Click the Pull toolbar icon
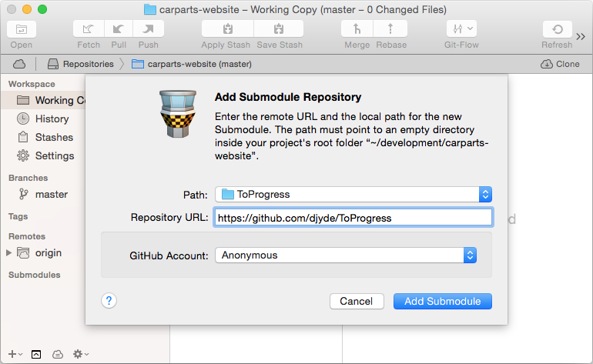The width and height of the screenshot is (593, 364). (119, 29)
